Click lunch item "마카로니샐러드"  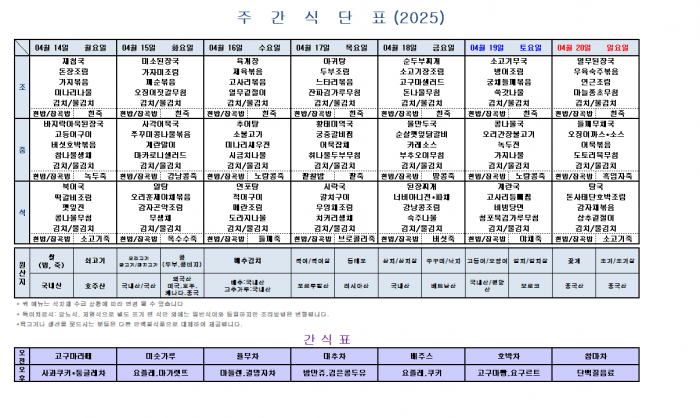160,155
